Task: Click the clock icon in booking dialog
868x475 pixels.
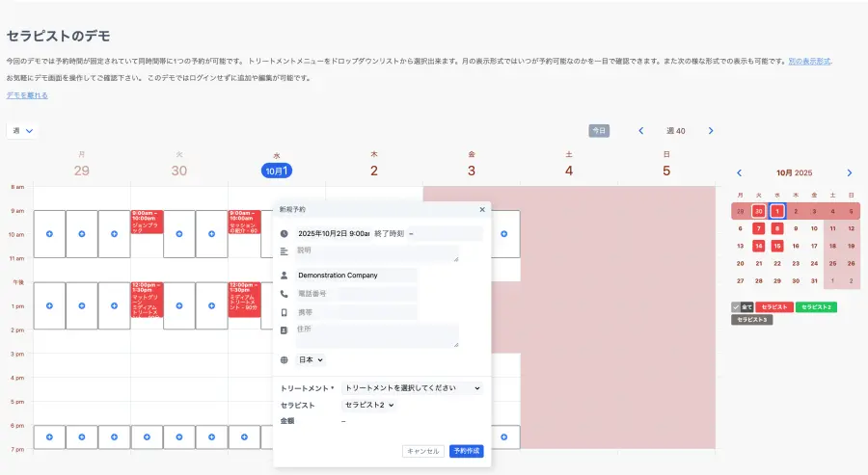Action: [285, 233]
